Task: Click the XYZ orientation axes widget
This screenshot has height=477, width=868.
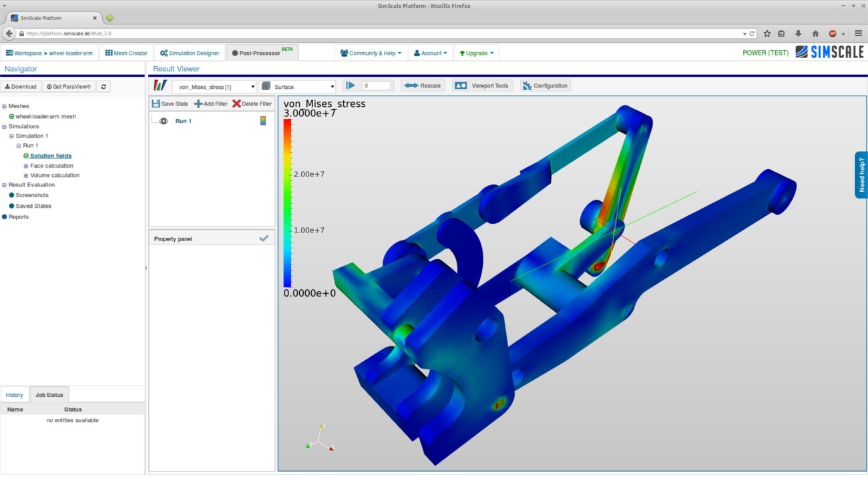Action: click(x=320, y=438)
